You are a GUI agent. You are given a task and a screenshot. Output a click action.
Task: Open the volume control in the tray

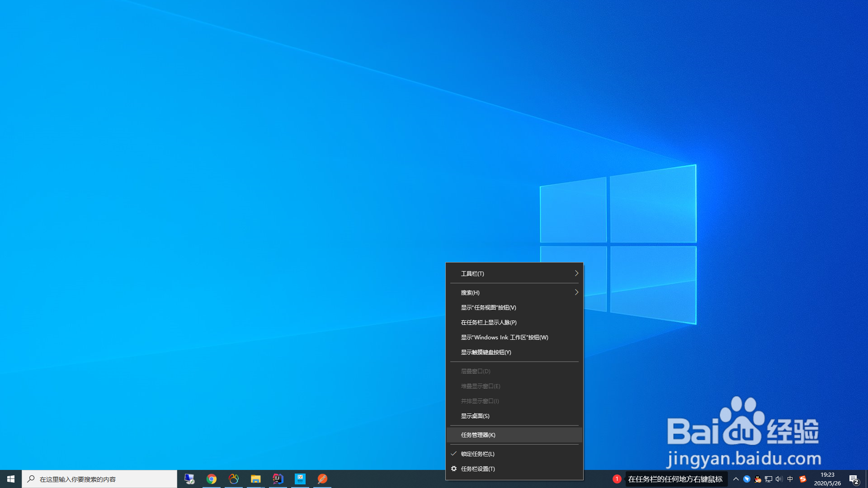click(x=778, y=479)
